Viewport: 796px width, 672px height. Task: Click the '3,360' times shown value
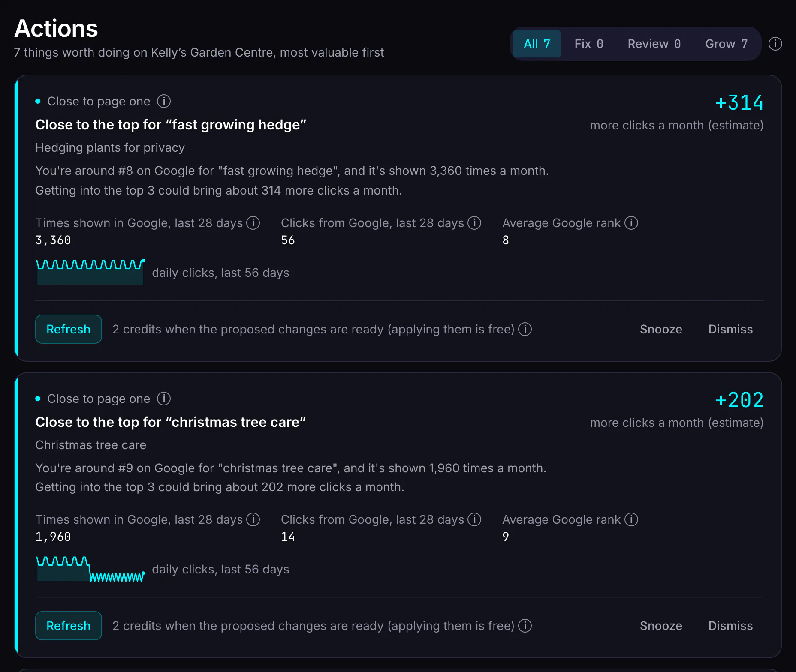pos(53,240)
